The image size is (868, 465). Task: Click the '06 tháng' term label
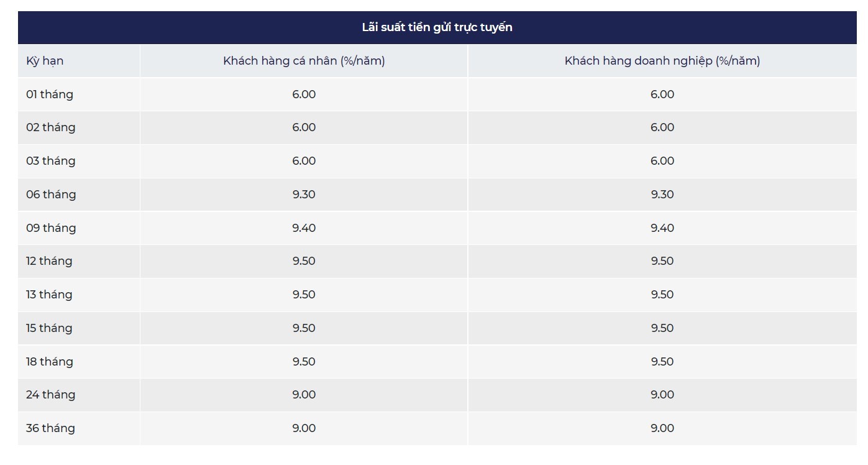[x=51, y=195]
